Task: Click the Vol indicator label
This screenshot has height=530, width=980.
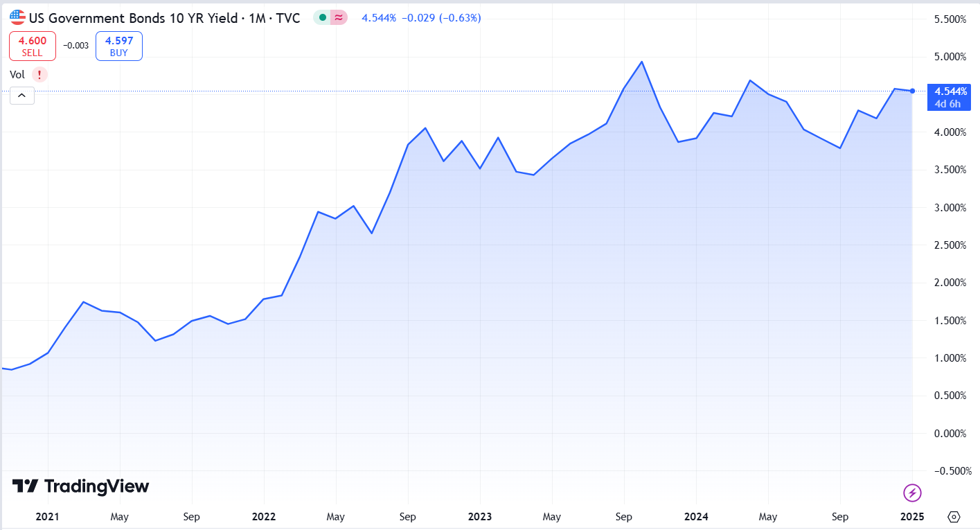Action: tap(17, 74)
